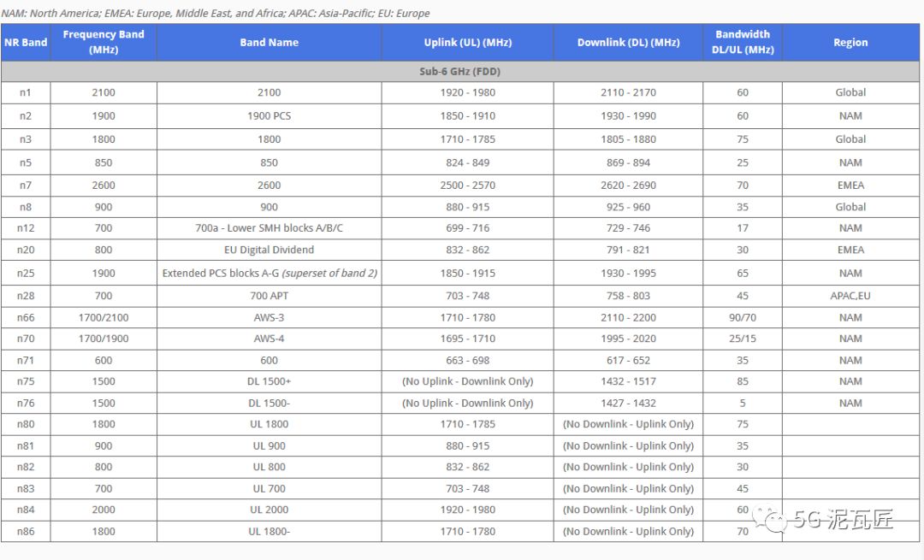Click the 1900 PCS band name
924x560 pixels.
pyautogui.click(x=269, y=116)
